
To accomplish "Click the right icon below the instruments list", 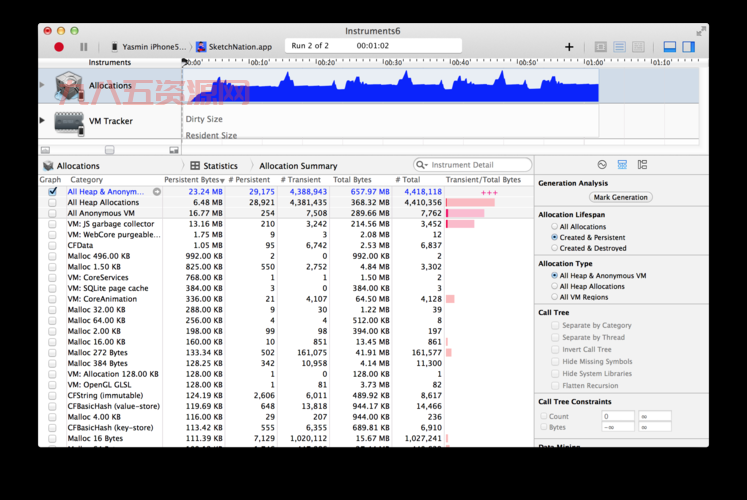I will [174, 150].
